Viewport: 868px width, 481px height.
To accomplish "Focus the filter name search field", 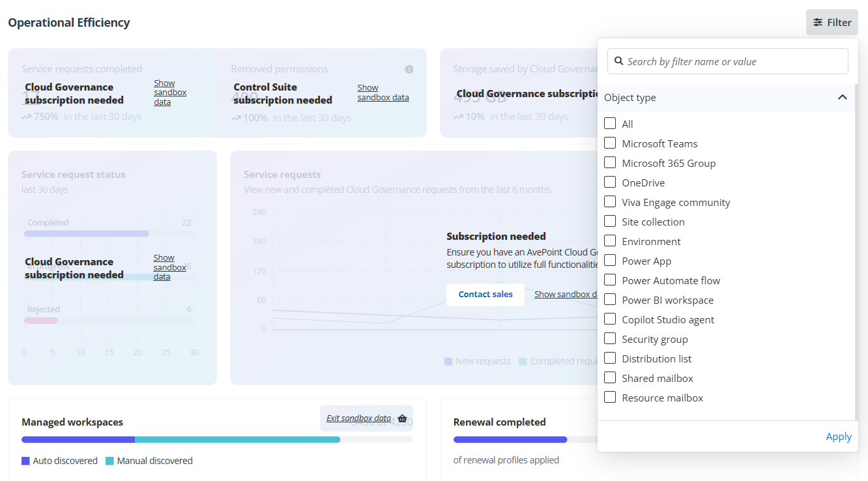I will (x=733, y=61).
